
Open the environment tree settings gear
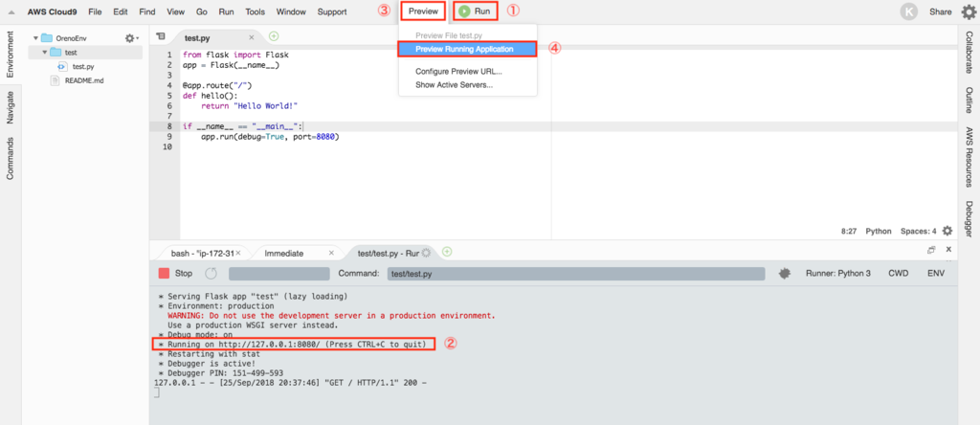(130, 38)
